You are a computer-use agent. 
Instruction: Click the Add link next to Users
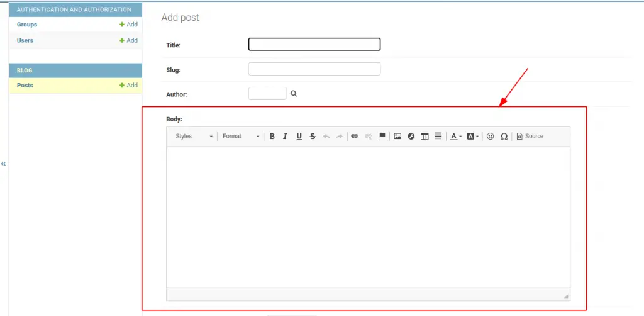click(x=128, y=40)
